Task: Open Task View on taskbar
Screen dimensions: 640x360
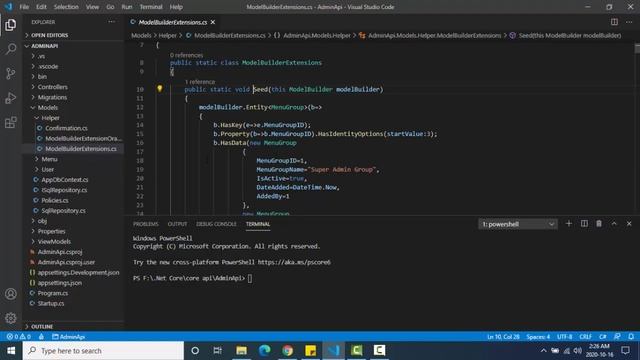Action: (218, 350)
